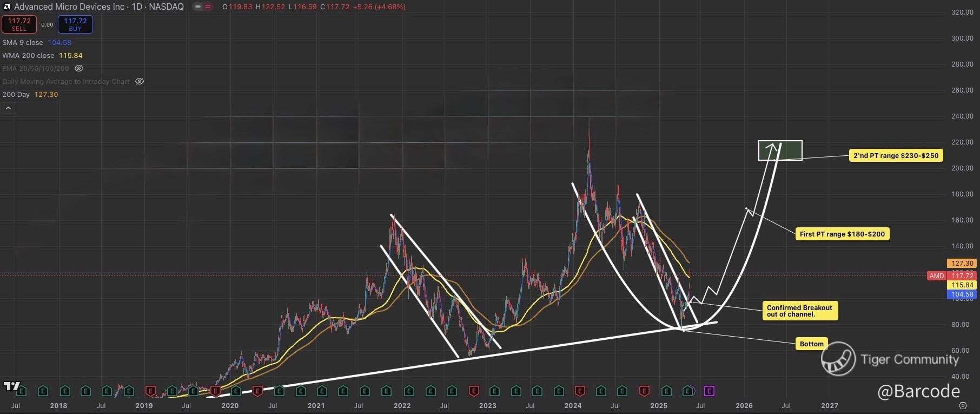The height and width of the screenshot is (414, 980).
Task: Select the "First PT range $180-$200" note
Action: pyautogui.click(x=842, y=234)
